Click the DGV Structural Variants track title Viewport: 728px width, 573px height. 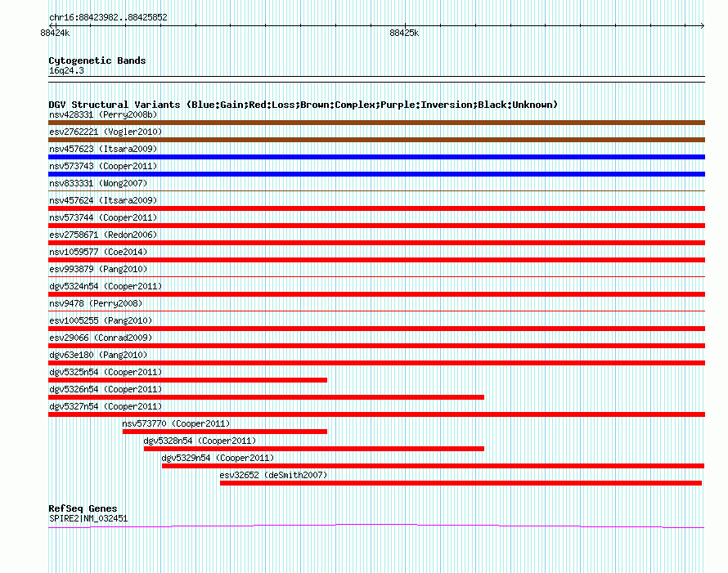point(303,105)
